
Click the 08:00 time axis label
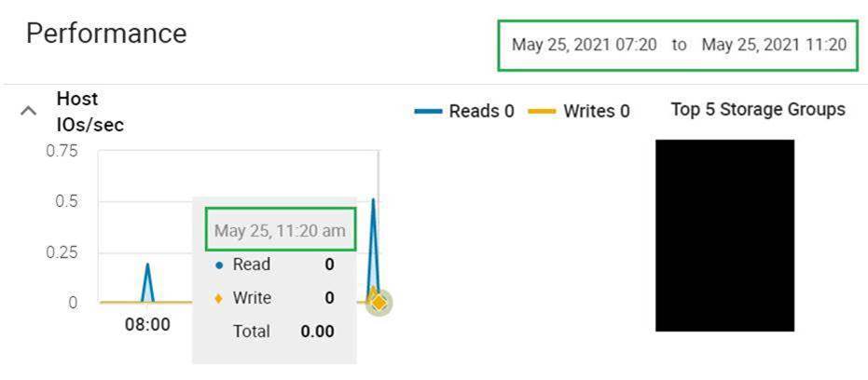point(147,326)
